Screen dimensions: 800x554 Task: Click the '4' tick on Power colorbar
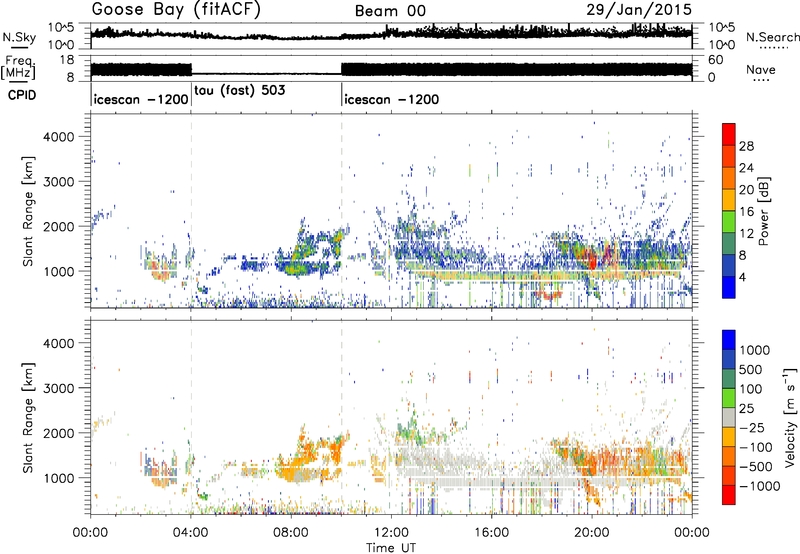742,277
